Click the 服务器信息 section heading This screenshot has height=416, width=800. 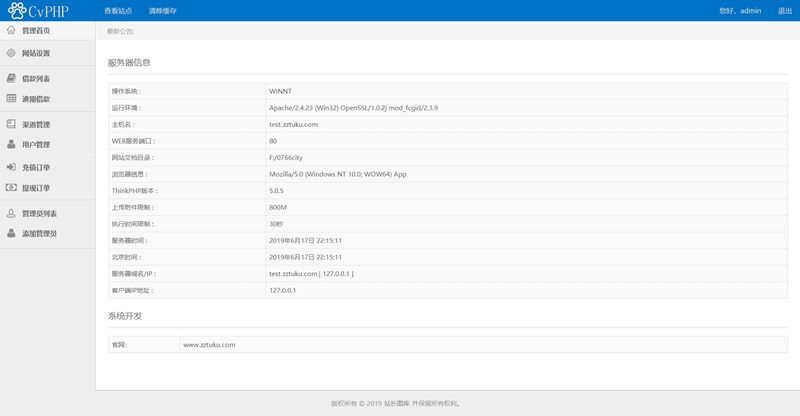click(x=129, y=63)
